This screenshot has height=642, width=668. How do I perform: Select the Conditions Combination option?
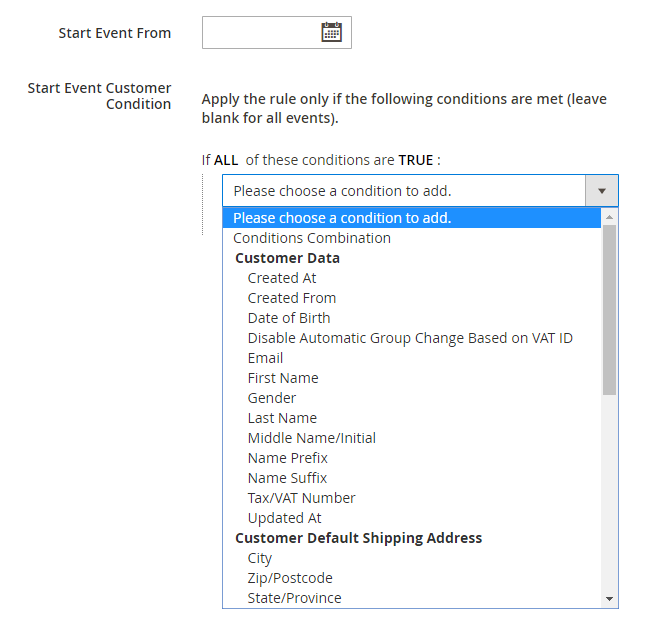pos(312,238)
